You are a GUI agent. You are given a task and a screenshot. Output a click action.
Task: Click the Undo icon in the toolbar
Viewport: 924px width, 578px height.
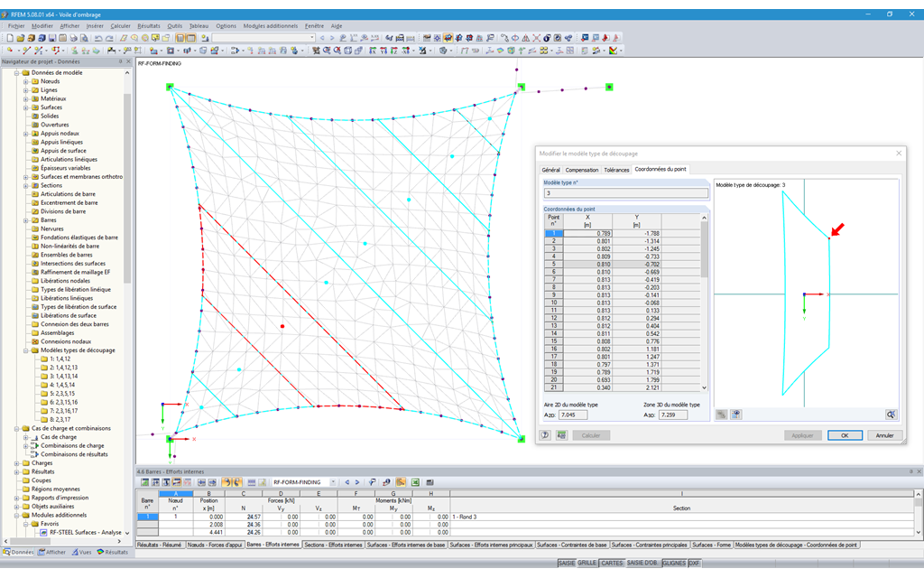point(99,38)
